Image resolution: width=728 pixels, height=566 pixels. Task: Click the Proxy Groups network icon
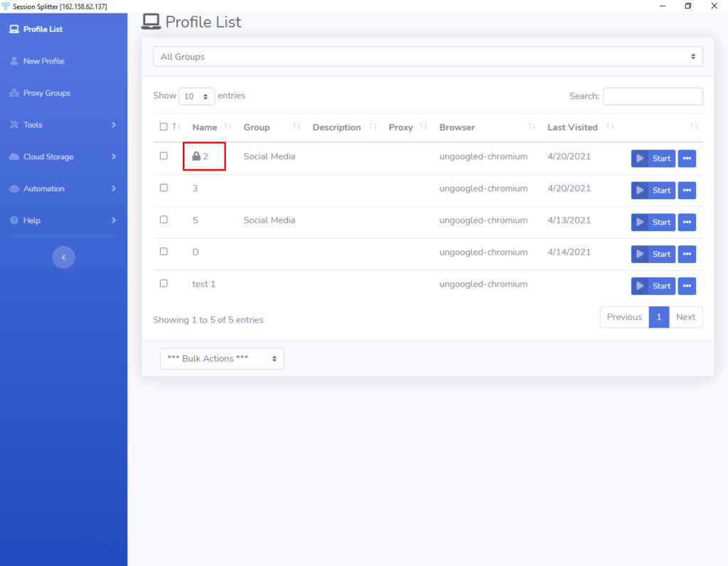point(14,93)
